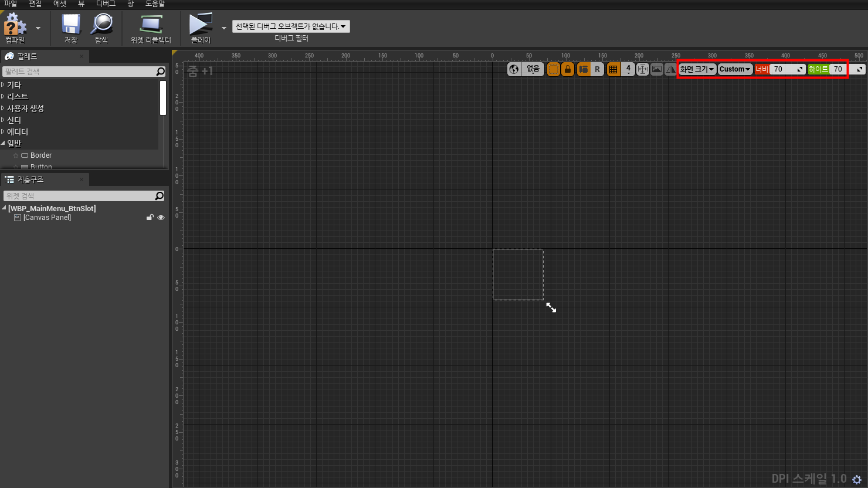
Task: Toggle the Canvas Panel lock icon
Action: [x=150, y=218]
